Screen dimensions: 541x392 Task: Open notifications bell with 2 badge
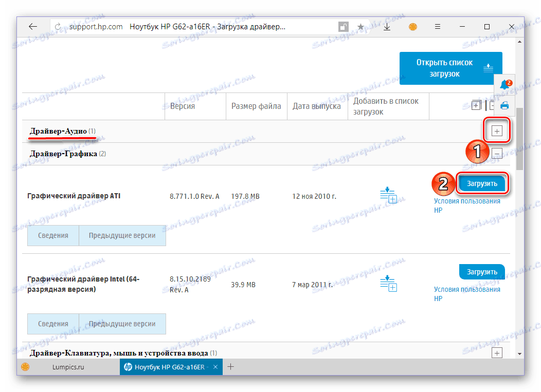(x=505, y=84)
